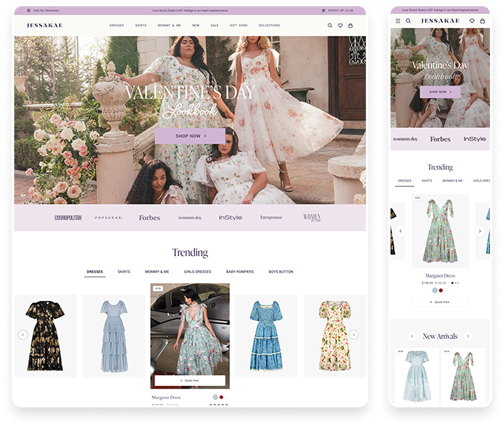Screen dimensions: 504x427
Task: Open wishlist heart icon in desktop header
Action: 340,26
